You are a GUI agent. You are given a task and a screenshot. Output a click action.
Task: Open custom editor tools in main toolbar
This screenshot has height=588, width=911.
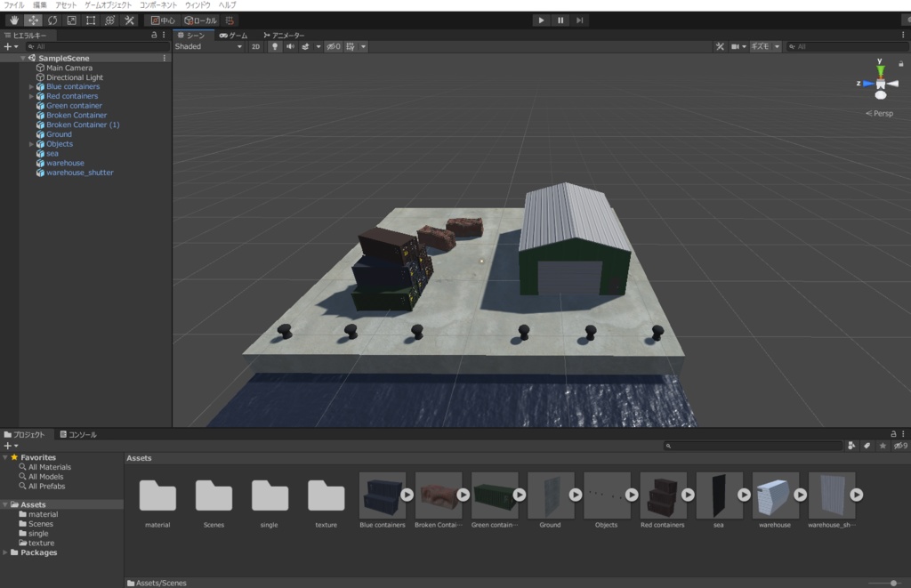pos(129,20)
